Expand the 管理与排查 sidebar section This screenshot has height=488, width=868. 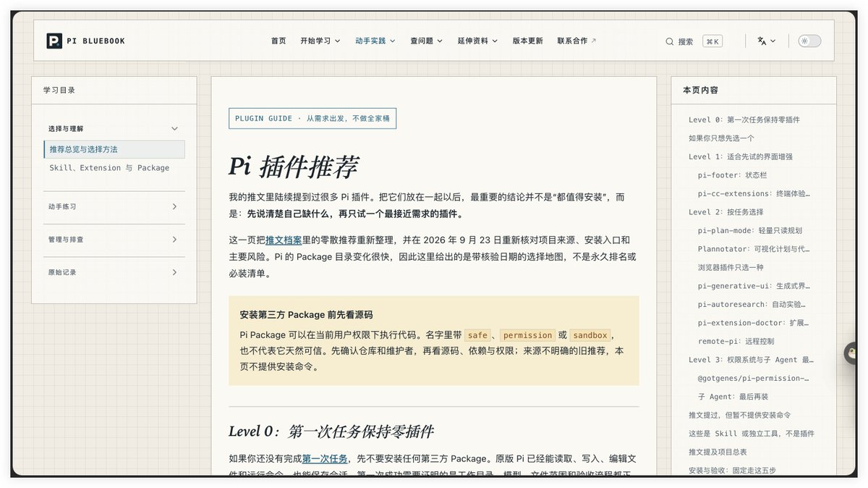coord(114,240)
